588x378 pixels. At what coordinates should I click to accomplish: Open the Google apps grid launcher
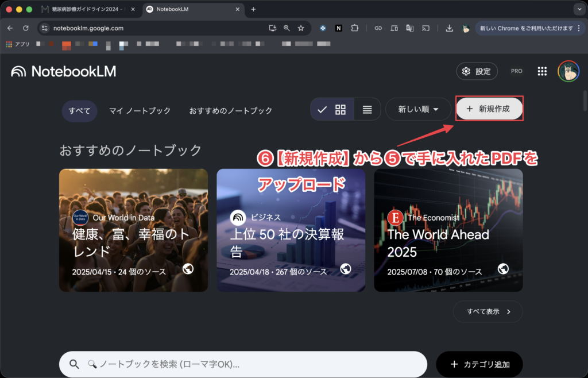(541, 71)
